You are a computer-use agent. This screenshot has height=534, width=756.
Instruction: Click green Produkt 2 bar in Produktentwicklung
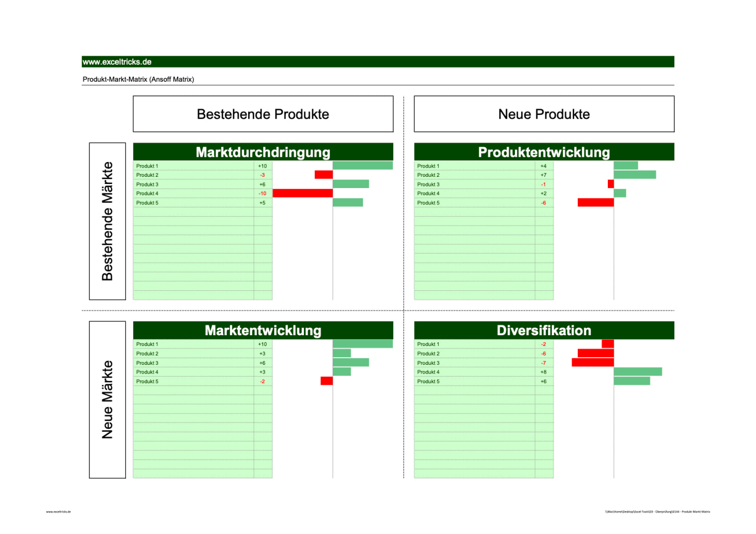click(634, 175)
